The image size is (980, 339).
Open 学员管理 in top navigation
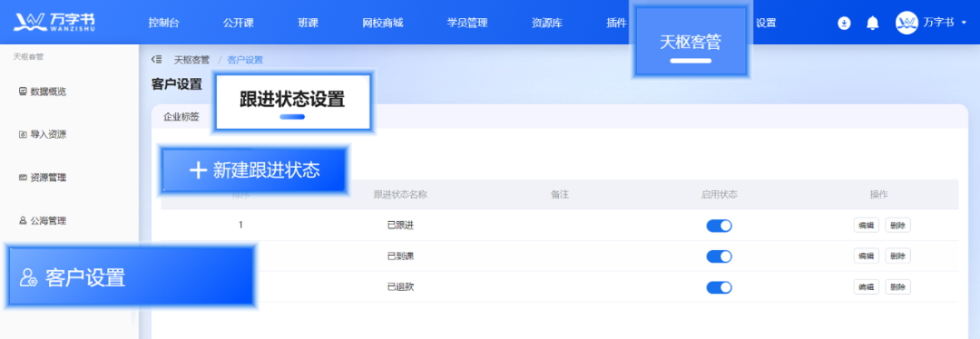click(467, 23)
